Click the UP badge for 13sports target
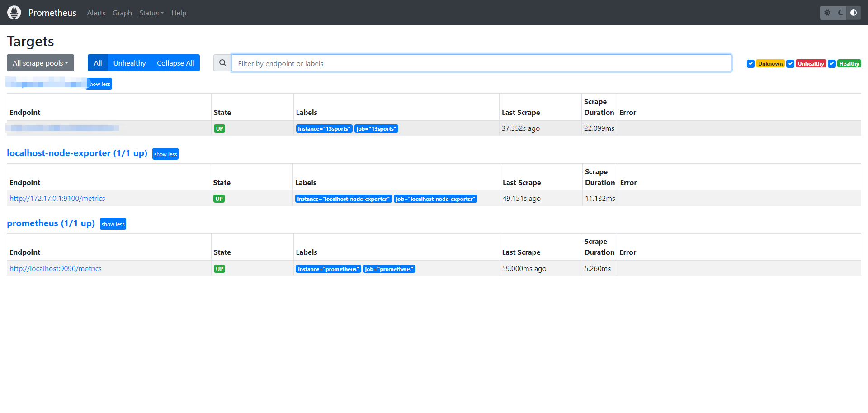The width and height of the screenshot is (868, 413). click(219, 128)
